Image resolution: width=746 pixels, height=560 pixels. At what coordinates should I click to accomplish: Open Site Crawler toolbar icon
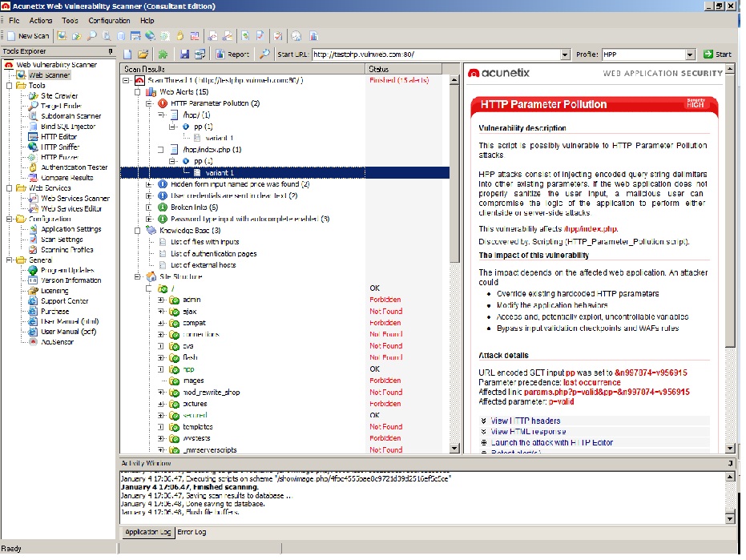(77, 36)
